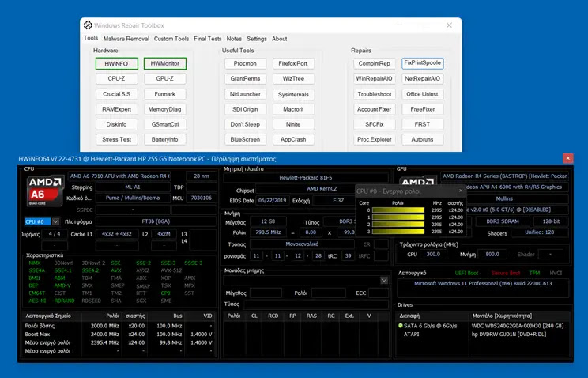Run SFCFix
Image resolution: width=588 pixels, height=378 pixels.
pos(375,124)
